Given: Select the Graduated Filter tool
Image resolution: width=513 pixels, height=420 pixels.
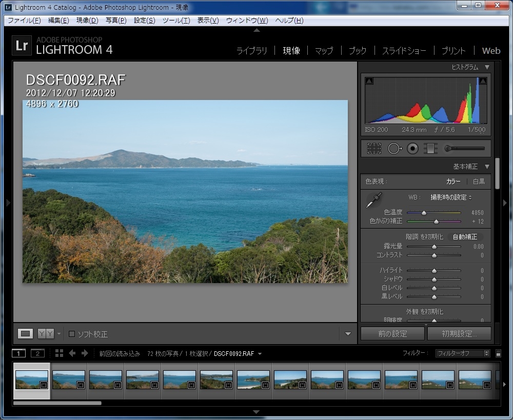Looking at the screenshot, I should tap(430, 149).
